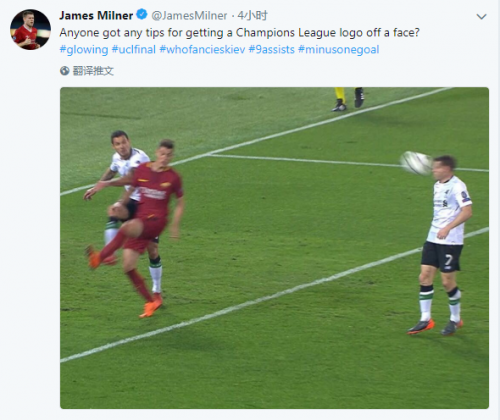Open the #whofancieskiev hashtag
This screenshot has height=420, width=500.
pos(202,50)
